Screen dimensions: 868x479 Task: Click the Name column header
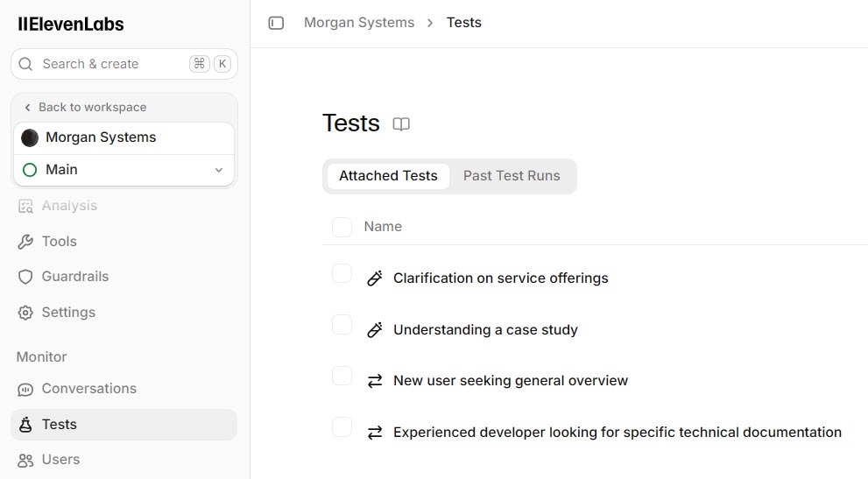pyautogui.click(x=383, y=227)
